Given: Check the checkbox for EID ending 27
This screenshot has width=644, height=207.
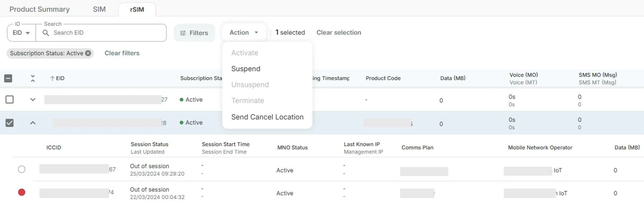Looking at the screenshot, I should tap(10, 100).
